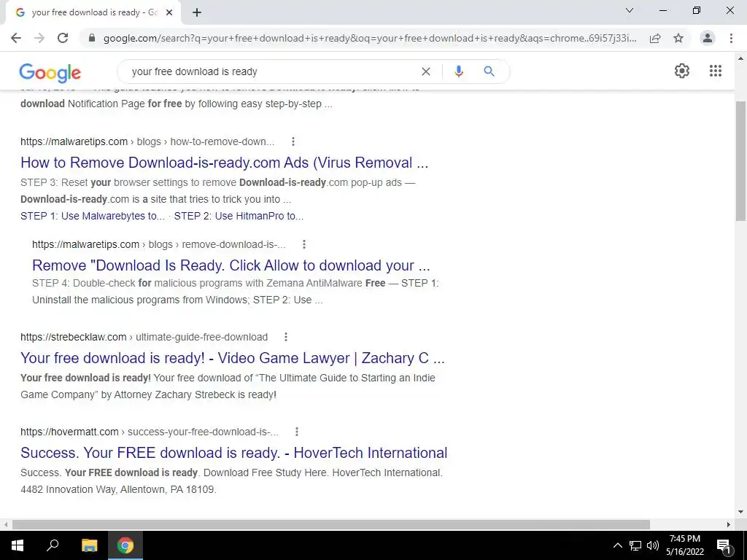Reload the current page
The height and width of the screenshot is (560, 747).
point(63,38)
